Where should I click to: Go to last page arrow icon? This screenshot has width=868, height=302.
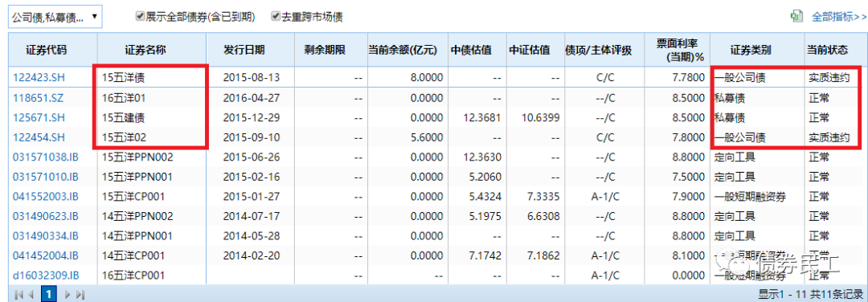[80, 295]
